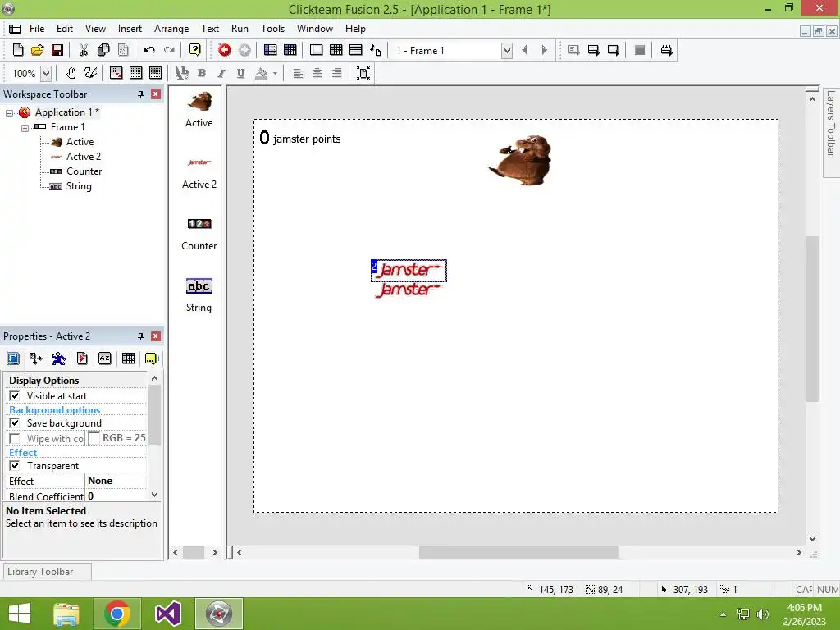Click the red back navigation icon

tap(225, 50)
